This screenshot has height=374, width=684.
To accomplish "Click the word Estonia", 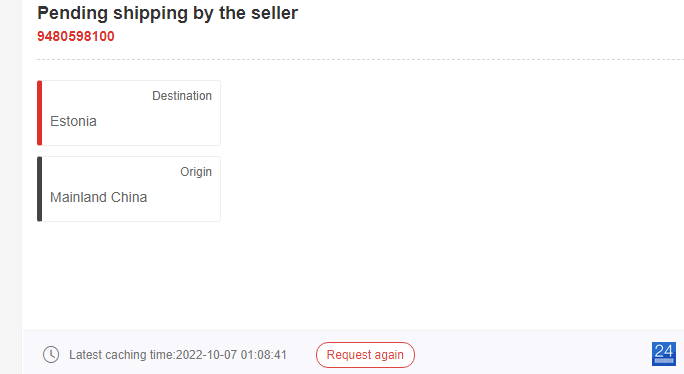I will (73, 121).
